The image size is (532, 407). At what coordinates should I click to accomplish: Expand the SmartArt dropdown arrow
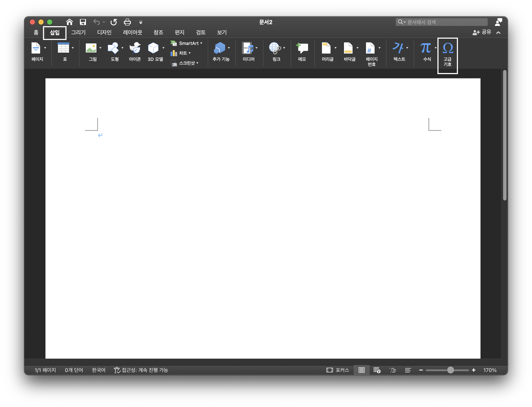201,43
